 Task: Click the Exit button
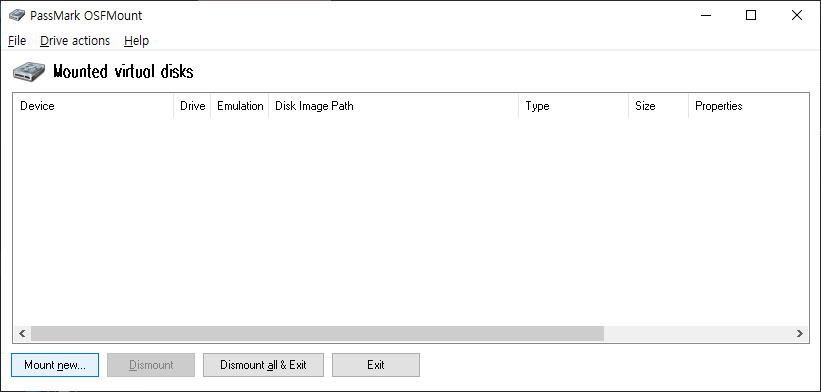pyautogui.click(x=375, y=365)
